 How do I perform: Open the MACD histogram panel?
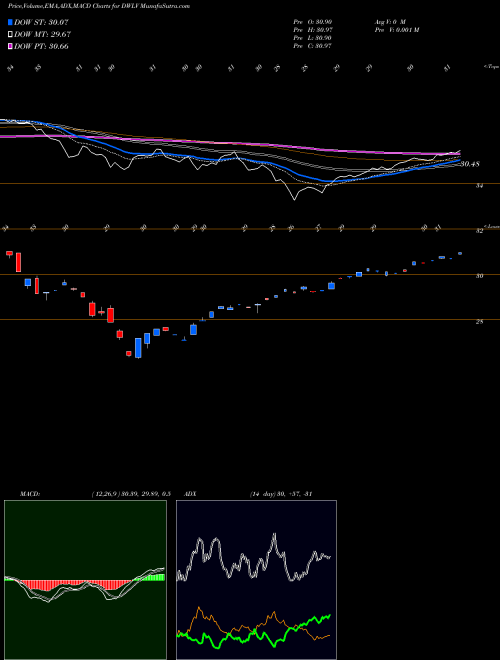pyautogui.click(x=85, y=580)
